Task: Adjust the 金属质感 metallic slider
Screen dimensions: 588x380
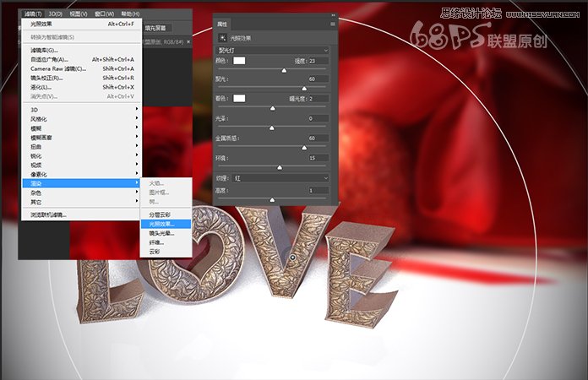Action: pos(304,148)
